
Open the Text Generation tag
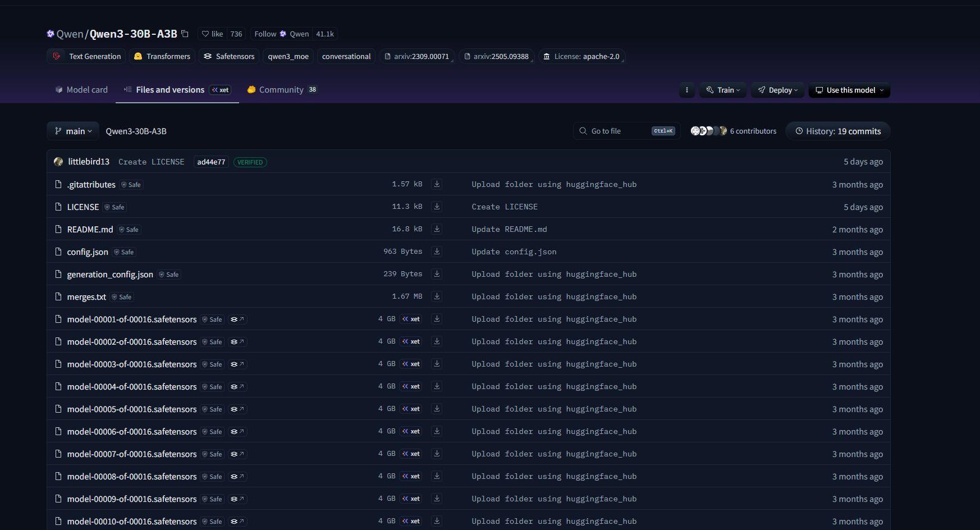click(x=86, y=57)
